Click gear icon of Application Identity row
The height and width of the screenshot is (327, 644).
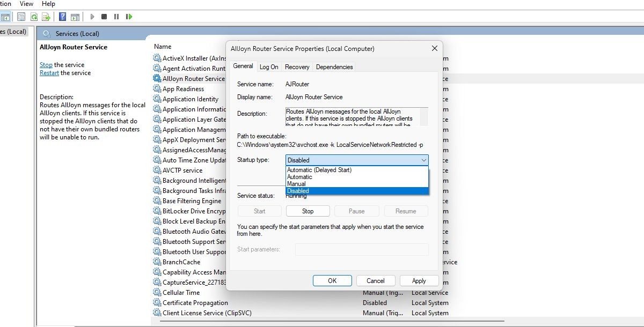[157, 99]
